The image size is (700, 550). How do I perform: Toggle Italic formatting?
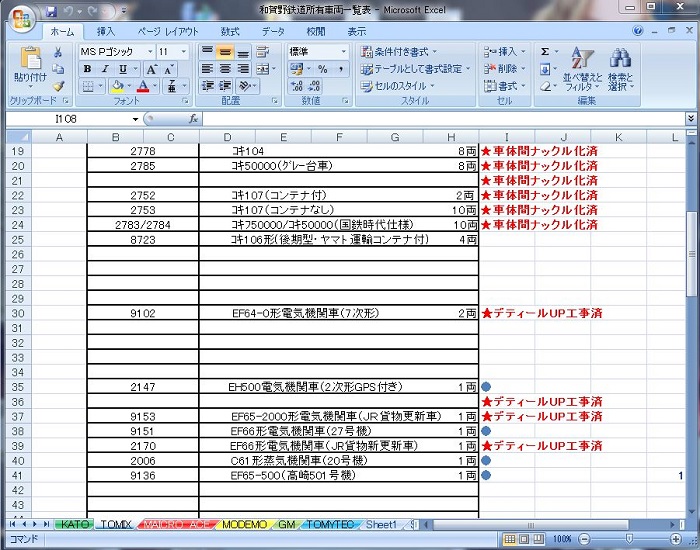pyautogui.click(x=105, y=69)
